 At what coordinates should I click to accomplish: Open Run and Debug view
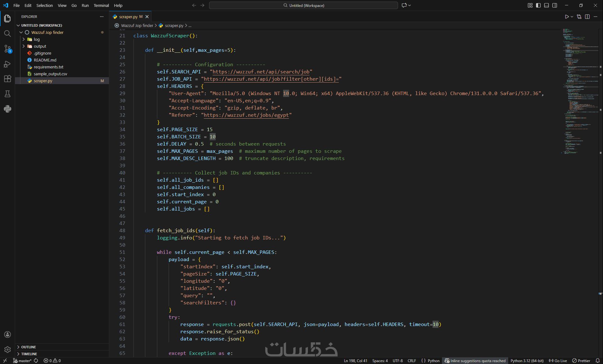click(x=7, y=64)
